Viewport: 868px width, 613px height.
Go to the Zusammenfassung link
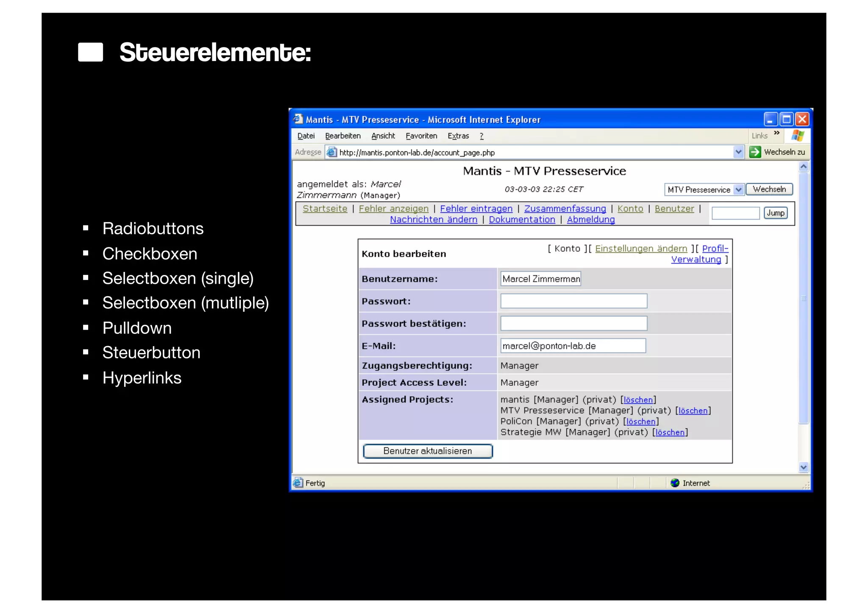point(565,208)
